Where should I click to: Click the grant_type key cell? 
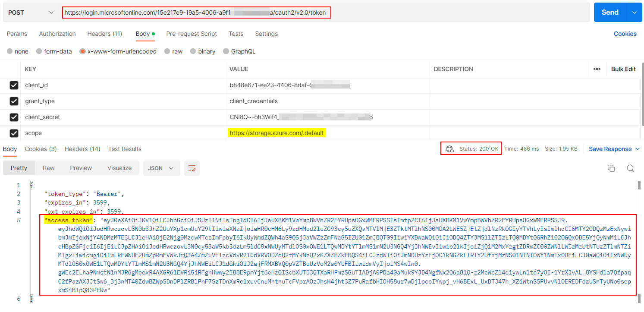tap(123, 101)
